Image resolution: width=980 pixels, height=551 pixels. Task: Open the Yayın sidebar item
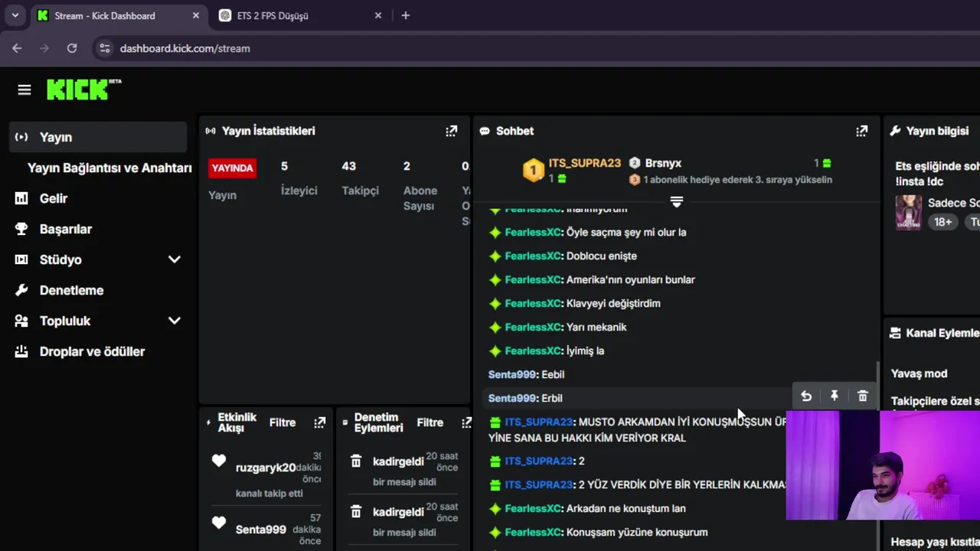[98, 137]
